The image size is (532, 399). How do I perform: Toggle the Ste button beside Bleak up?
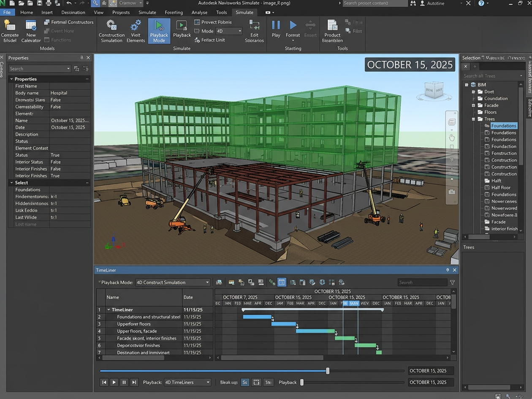tap(268, 382)
